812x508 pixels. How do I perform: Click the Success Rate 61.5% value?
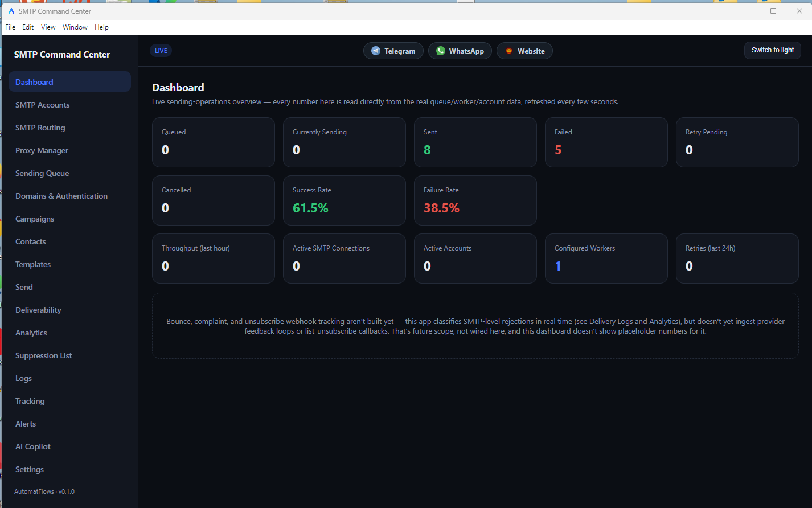click(310, 208)
